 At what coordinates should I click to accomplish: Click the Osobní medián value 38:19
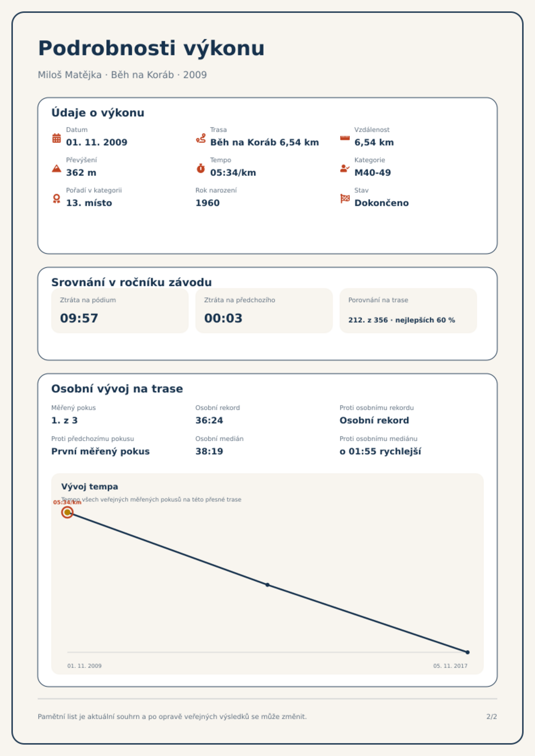click(x=209, y=451)
